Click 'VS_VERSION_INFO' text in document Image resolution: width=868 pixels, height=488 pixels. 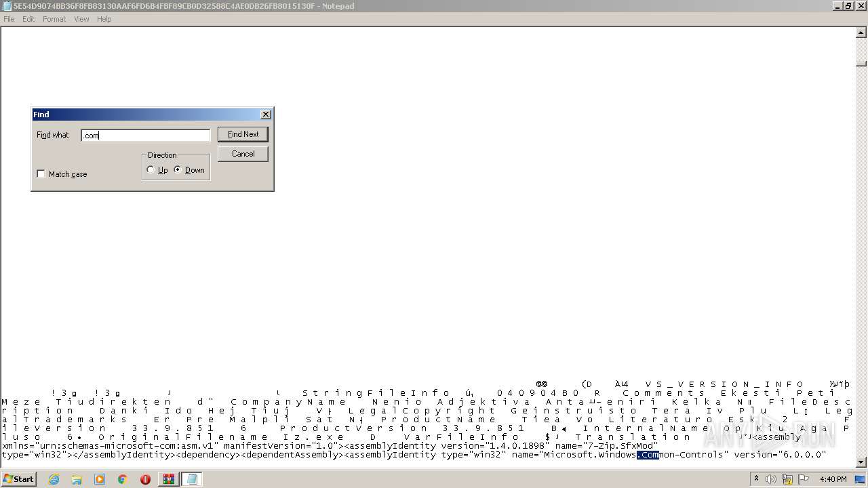coord(724,384)
